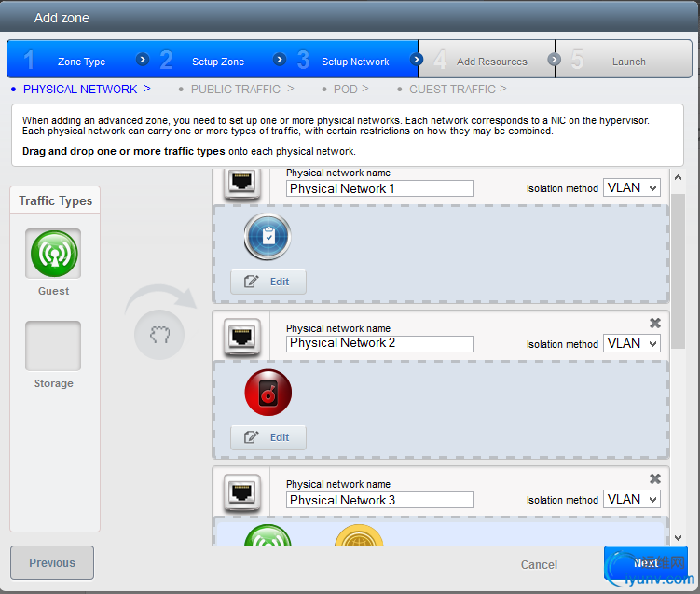This screenshot has width=700, height=594.
Task: Go to step 1 Zone Type
Action: (x=75, y=59)
